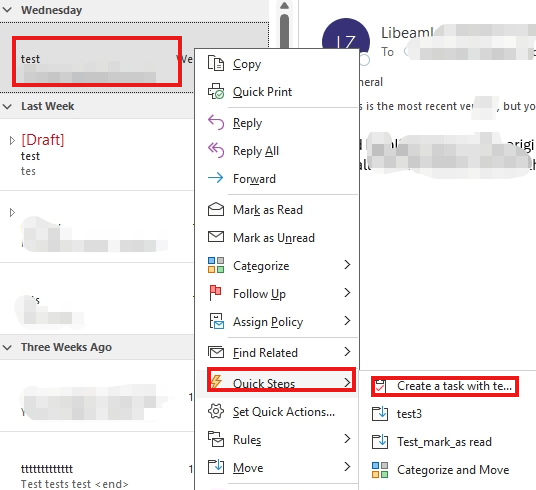Viewport: 536px width, 490px height.
Task: Click the Test_mark_as read quick step icon
Action: 380,441
